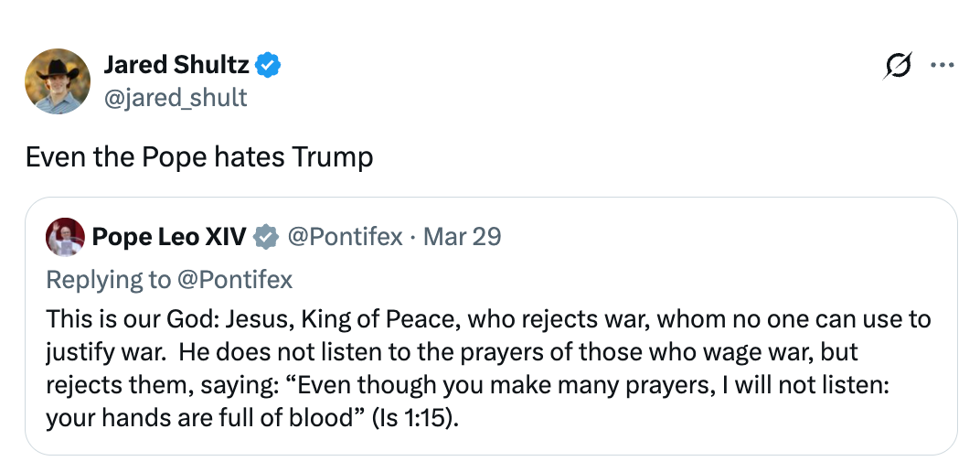The width and height of the screenshot is (980, 472).
Task: Open the Pope Leo XIV avatar
Action: pos(64,237)
